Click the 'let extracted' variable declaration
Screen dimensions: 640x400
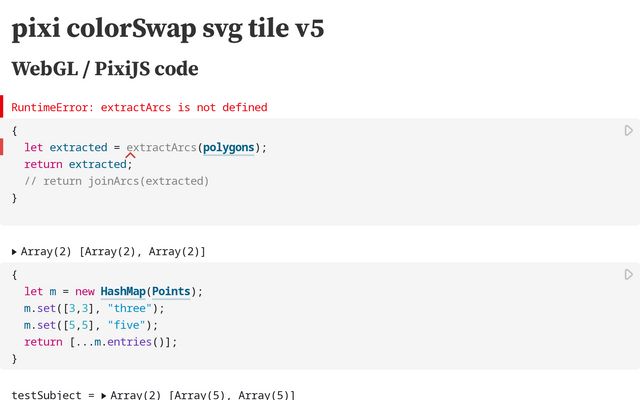[x=78, y=148]
